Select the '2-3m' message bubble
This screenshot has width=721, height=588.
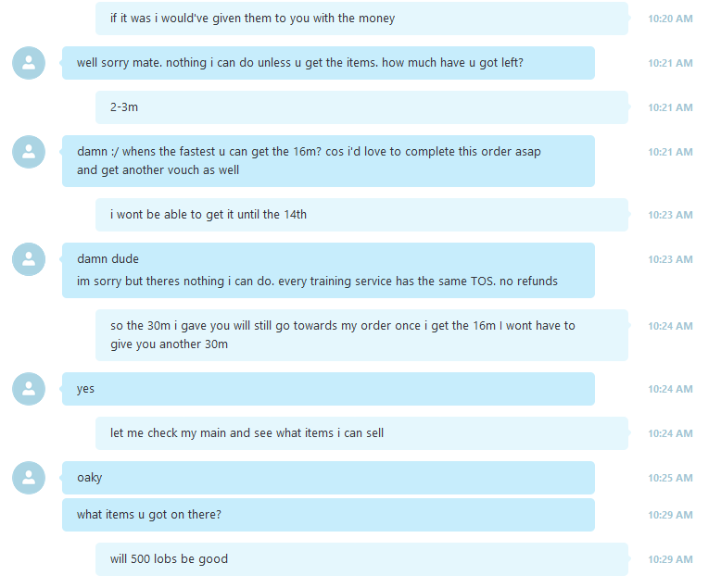[x=361, y=107]
